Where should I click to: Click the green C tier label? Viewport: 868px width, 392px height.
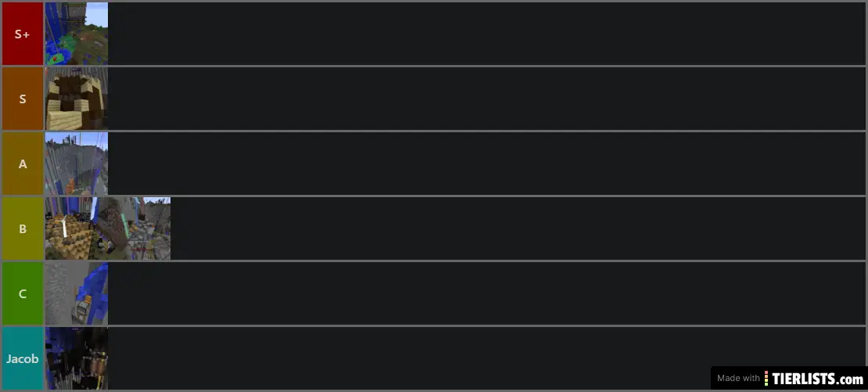coord(22,293)
